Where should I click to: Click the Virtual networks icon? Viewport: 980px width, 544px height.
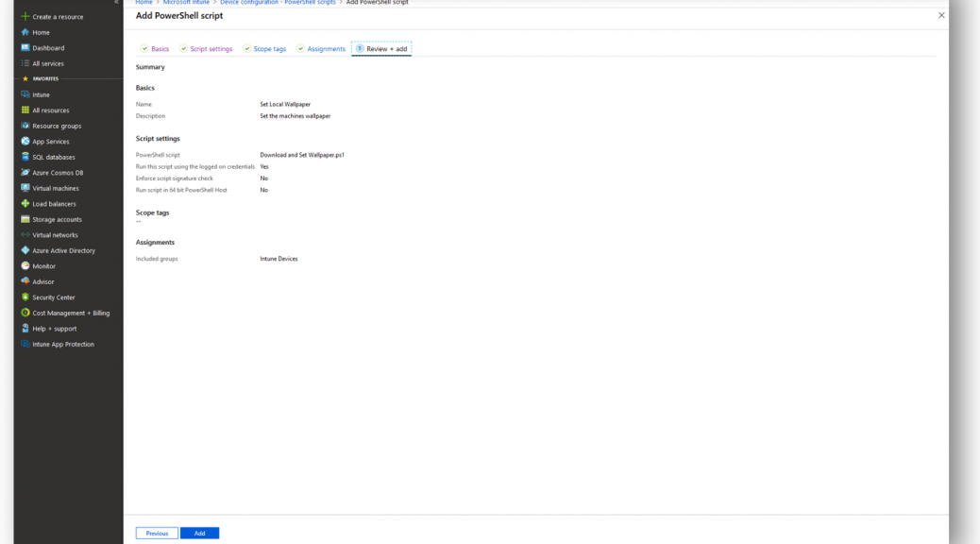click(x=25, y=235)
